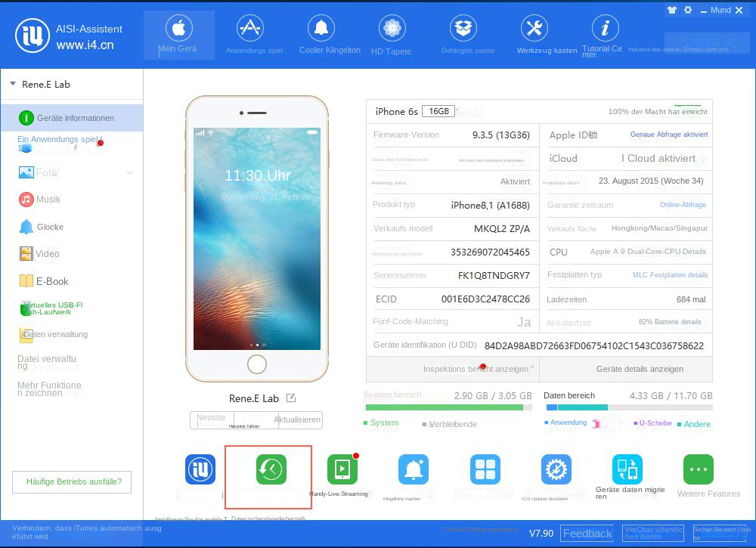Open the Gefängnis pause jailbreak tab

tap(463, 36)
